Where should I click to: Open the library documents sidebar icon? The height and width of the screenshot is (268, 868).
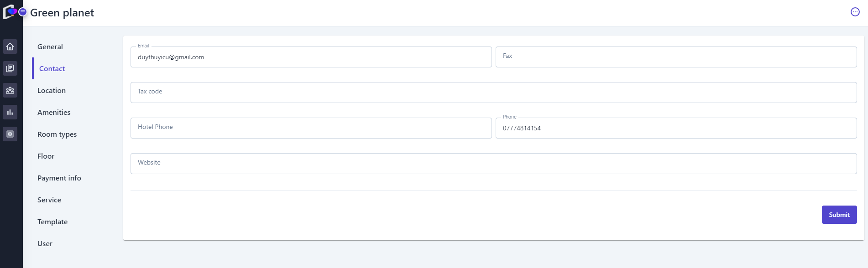(10, 68)
